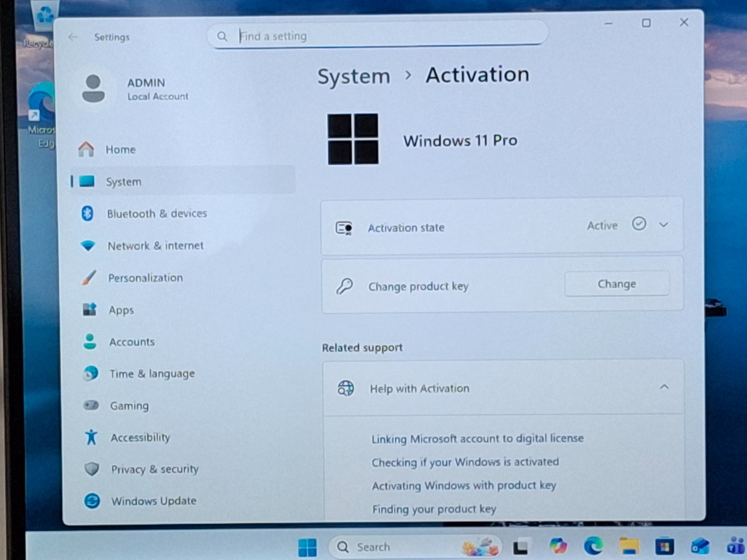747x560 pixels.
Task: Click the Windows 11 Pro edition text
Action: tap(460, 140)
